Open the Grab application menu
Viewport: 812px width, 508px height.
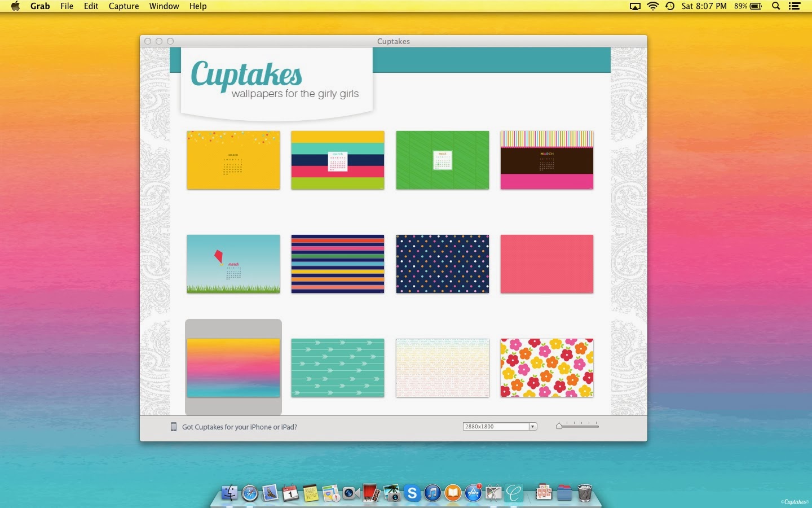40,6
